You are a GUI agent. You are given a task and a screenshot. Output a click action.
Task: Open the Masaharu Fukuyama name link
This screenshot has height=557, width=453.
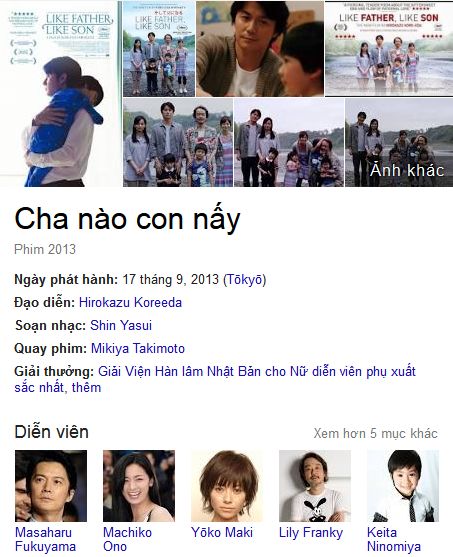tap(45, 539)
